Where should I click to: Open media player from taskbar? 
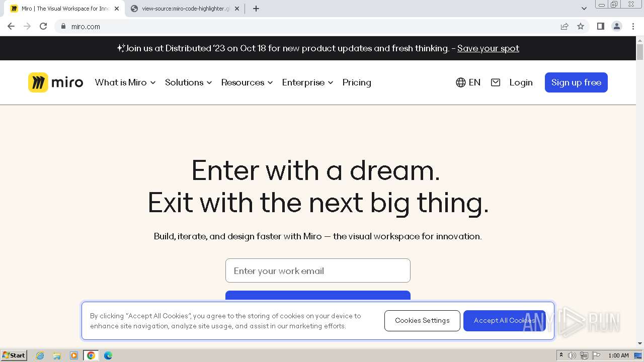click(74, 355)
